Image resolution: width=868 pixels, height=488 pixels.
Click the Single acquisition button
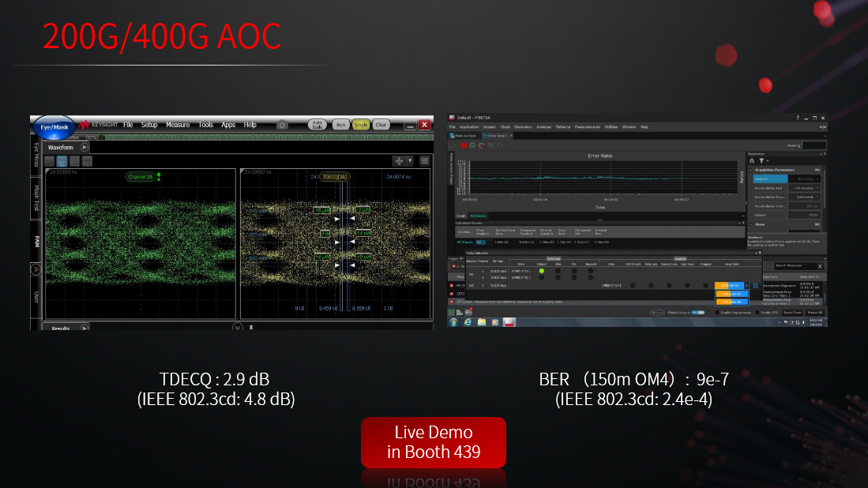coord(360,125)
